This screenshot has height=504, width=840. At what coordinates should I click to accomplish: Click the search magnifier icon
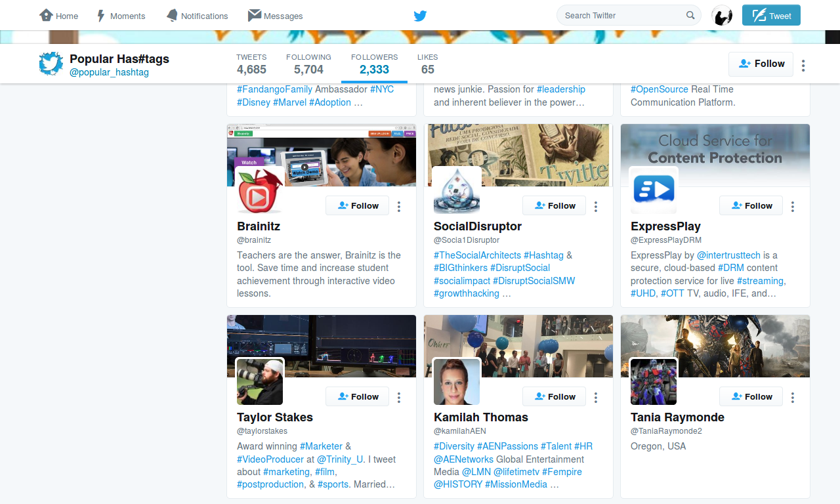690,15
